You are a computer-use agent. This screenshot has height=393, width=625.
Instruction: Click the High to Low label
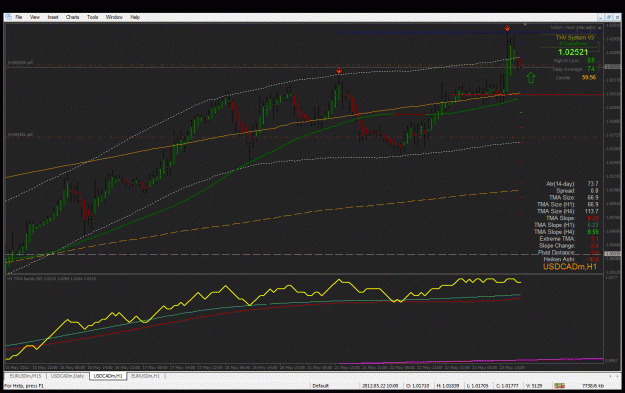point(566,61)
